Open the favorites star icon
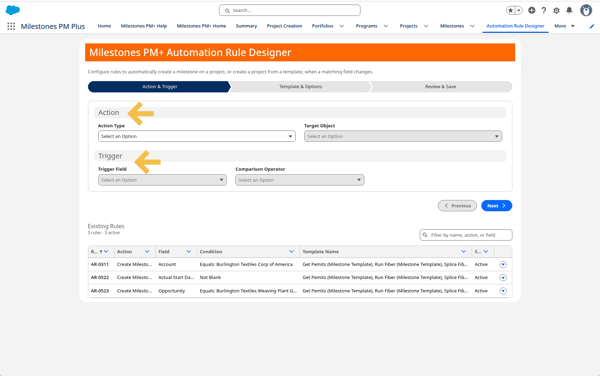This screenshot has width=600, height=376. click(x=511, y=10)
